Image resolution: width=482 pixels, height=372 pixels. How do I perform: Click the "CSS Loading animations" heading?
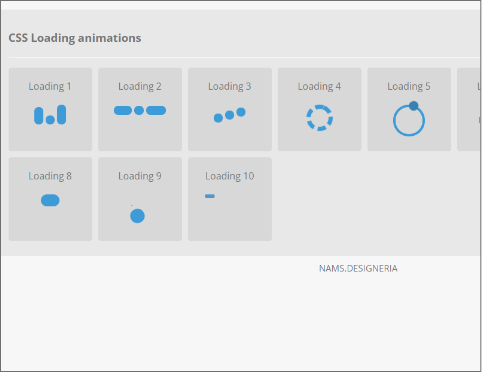click(x=75, y=38)
